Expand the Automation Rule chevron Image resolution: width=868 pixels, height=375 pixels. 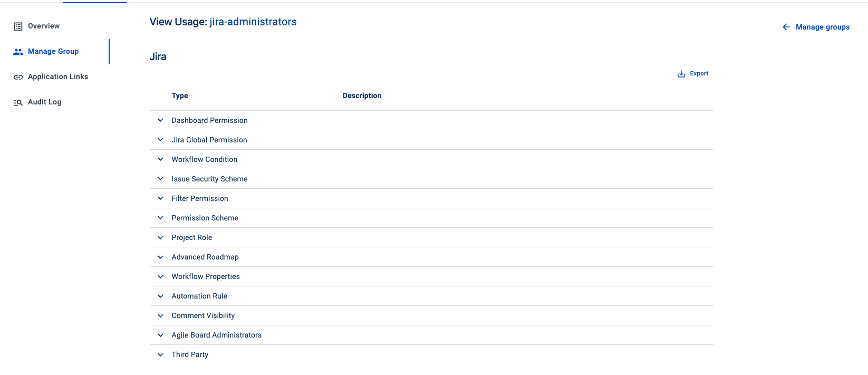click(x=160, y=296)
